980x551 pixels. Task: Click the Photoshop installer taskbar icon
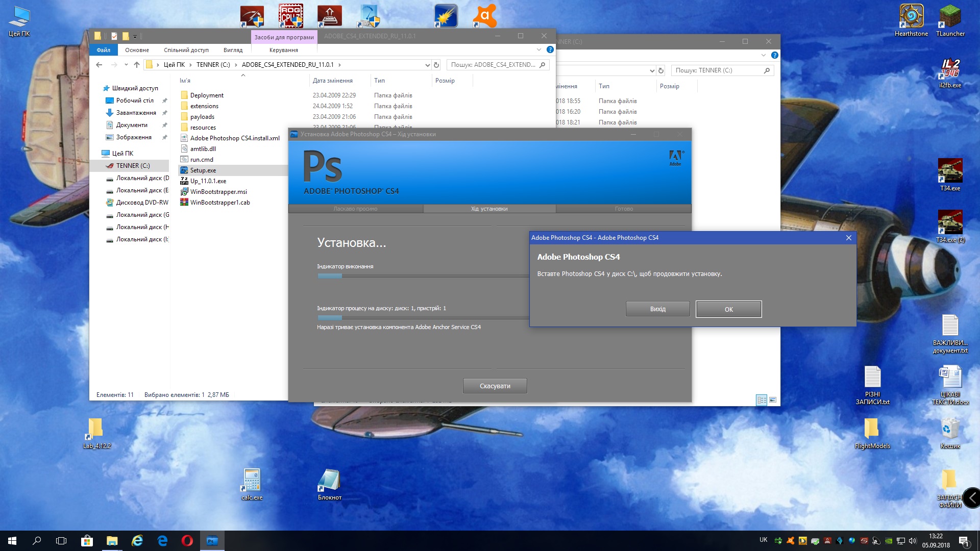click(x=212, y=541)
